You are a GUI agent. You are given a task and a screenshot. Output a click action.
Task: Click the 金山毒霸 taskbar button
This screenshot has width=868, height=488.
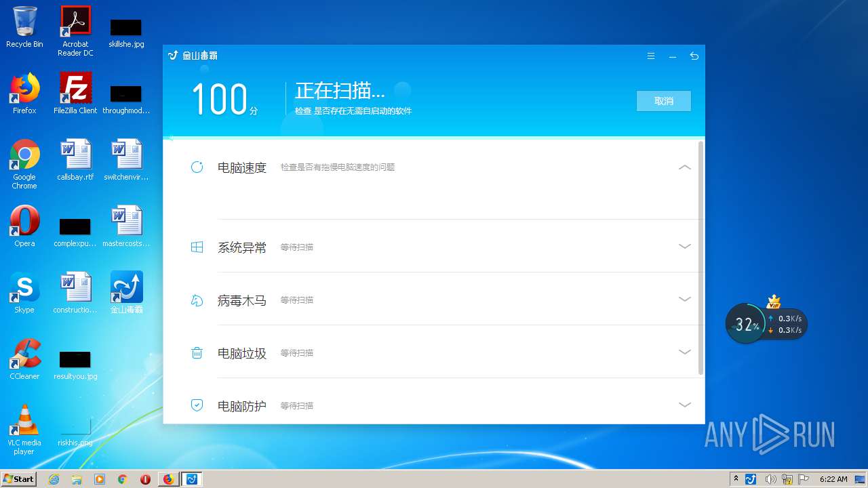192,479
